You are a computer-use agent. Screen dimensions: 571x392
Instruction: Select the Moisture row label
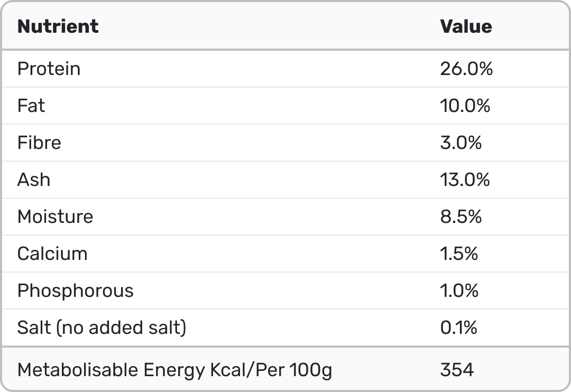[55, 217]
